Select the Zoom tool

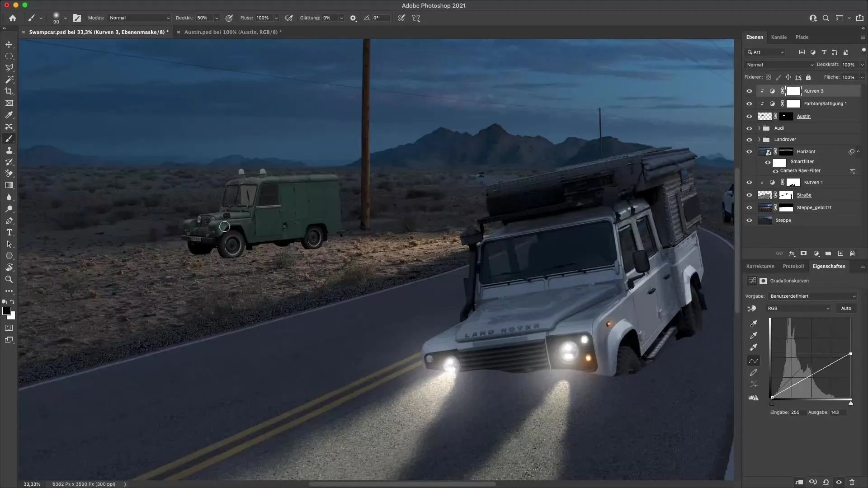[9, 279]
